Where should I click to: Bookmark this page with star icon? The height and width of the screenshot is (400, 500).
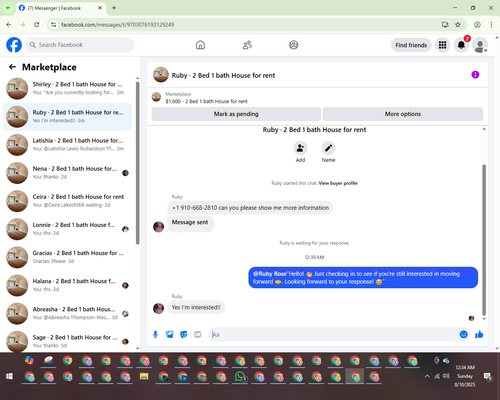coord(458,25)
